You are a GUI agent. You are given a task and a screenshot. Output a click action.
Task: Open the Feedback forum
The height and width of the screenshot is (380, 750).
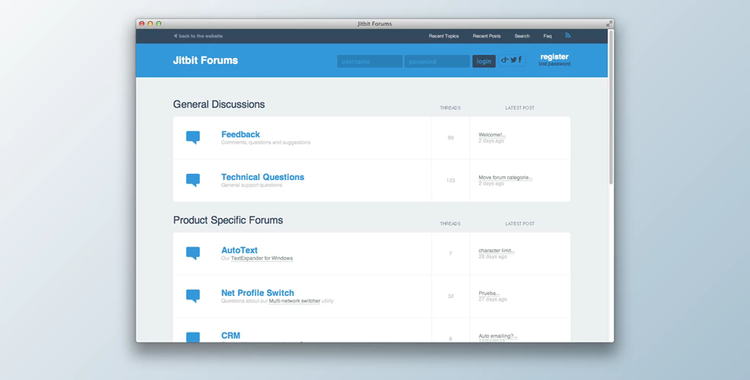241,134
